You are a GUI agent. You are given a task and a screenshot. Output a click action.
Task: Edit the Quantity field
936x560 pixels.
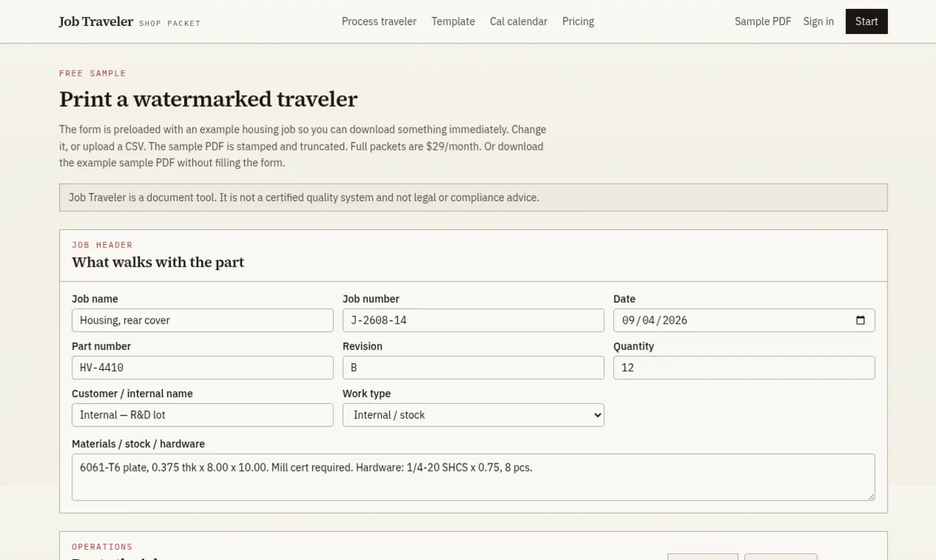pos(744,368)
